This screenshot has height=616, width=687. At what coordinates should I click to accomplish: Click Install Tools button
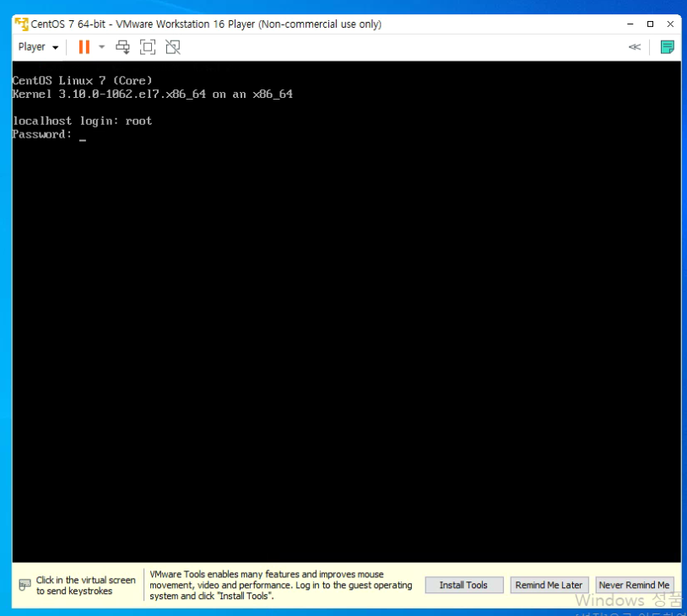[x=464, y=585]
